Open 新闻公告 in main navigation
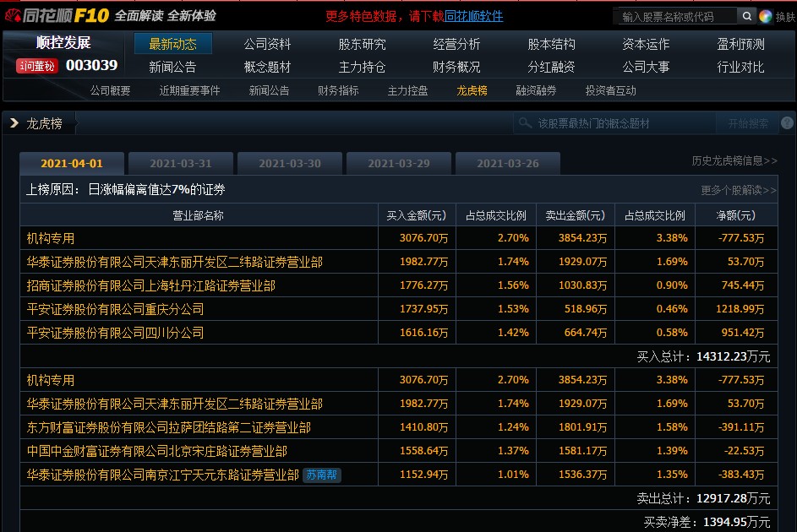This screenshot has height=532, width=797. point(172,67)
